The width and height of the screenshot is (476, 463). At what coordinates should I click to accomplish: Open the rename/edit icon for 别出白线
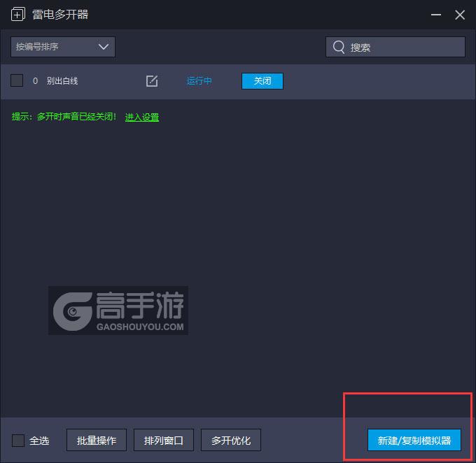click(152, 81)
